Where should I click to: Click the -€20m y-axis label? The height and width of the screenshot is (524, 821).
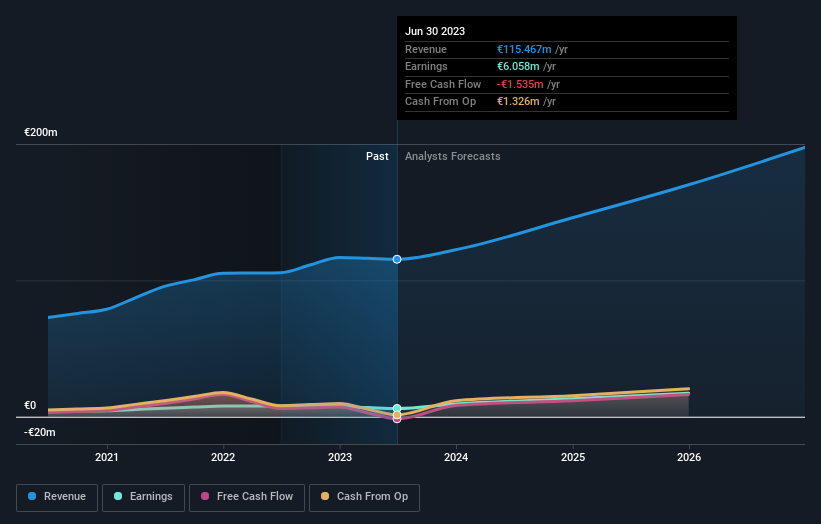coord(40,432)
